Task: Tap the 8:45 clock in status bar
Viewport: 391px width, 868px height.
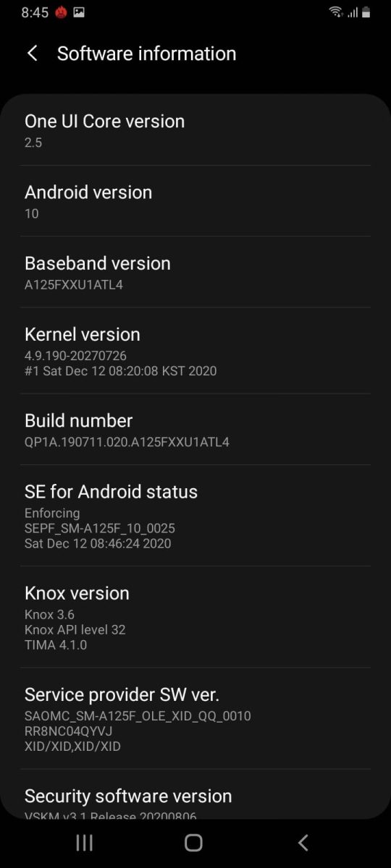Action: pyautogui.click(x=35, y=12)
